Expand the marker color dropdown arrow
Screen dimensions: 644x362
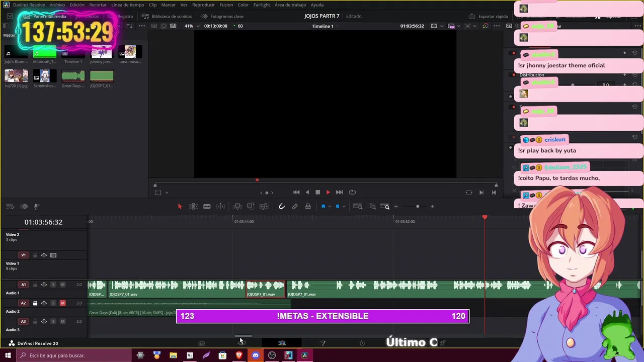pos(344,206)
